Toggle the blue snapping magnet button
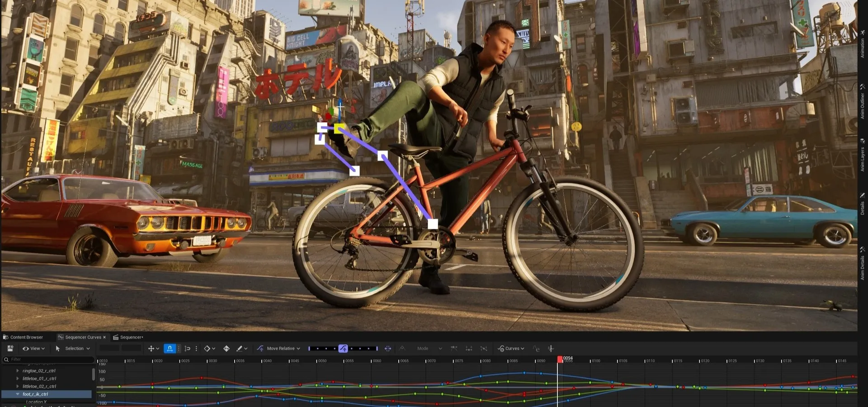The height and width of the screenshot is (407, 868). click(x=170, y=349)
